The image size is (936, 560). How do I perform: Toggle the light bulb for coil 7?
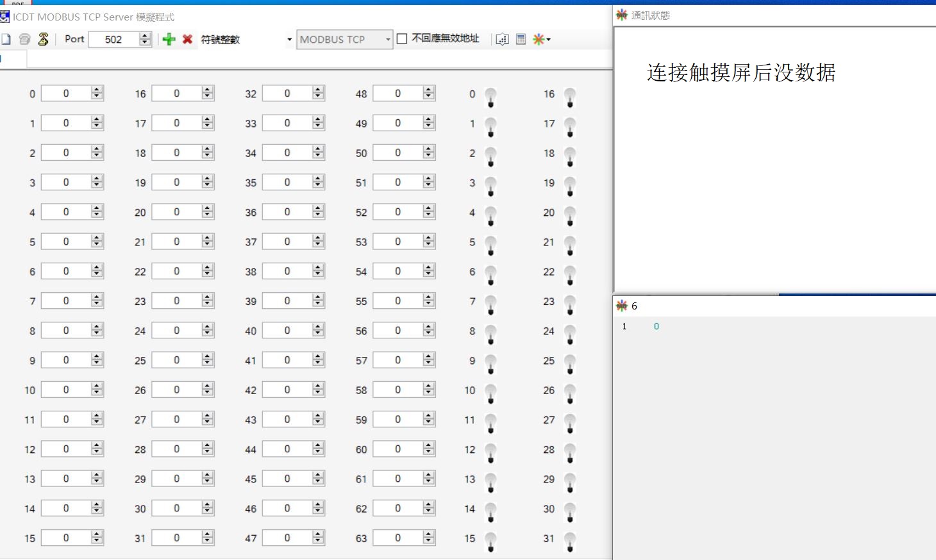click(x=490, y=304)
